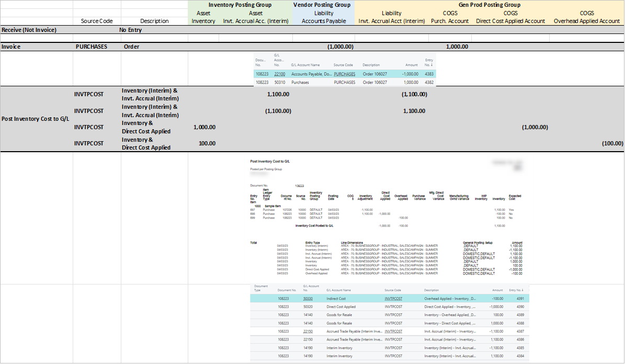Viewport: 625px width, 364px height.
Task: Select the 'Receive (Not Invoice)' row label
Action: click(x=29, y=30)
